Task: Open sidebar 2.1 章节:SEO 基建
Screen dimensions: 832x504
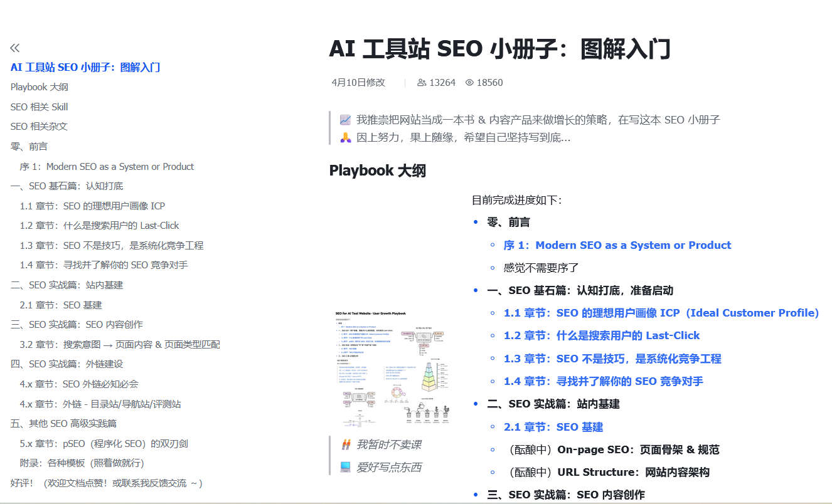Action: (61, 305)
